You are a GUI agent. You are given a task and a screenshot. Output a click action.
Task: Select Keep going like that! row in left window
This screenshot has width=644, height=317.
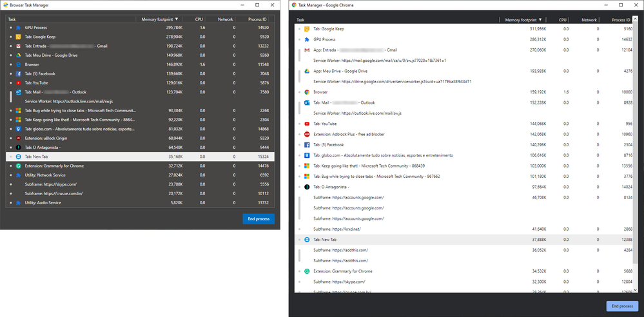click(140, 120)
